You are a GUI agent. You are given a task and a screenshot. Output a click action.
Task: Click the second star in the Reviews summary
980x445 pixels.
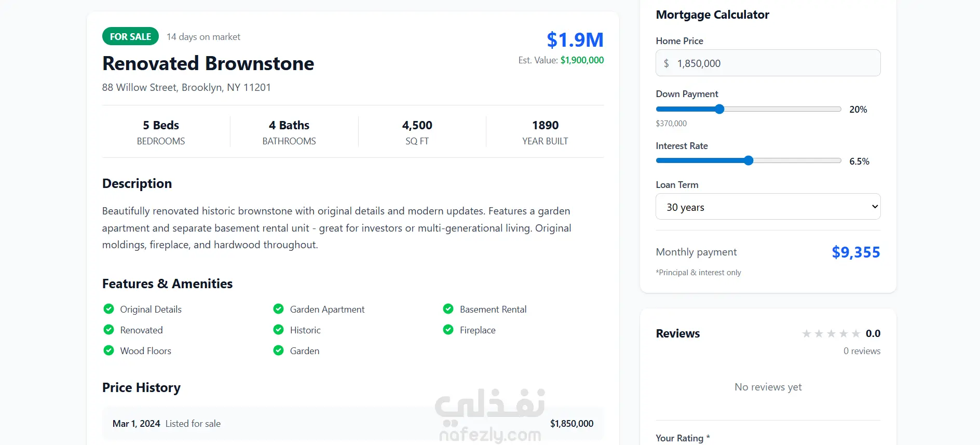point(819,333)
